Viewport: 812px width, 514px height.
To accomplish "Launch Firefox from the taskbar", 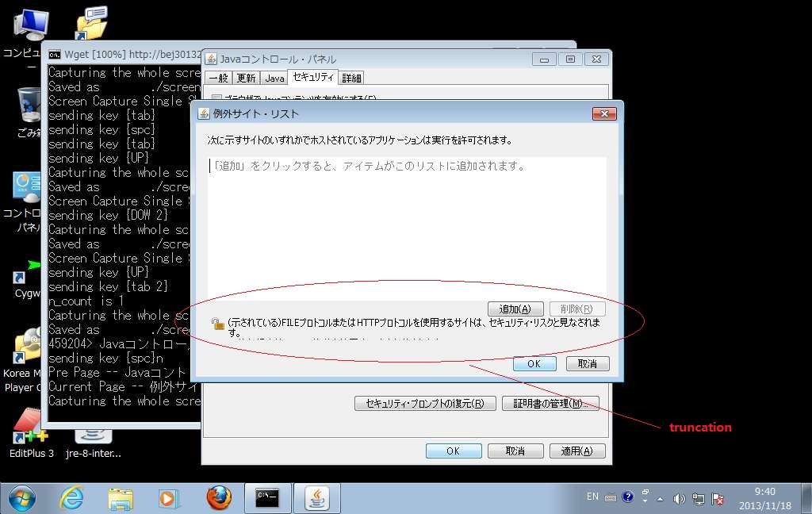I will (219, 497).
